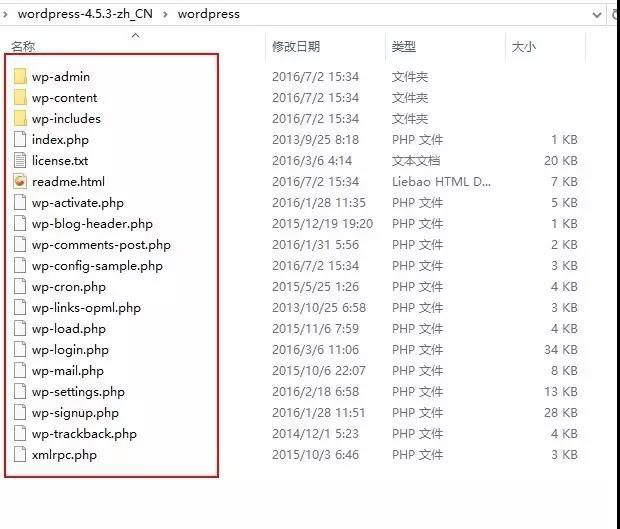620x529 pixels.
Task: Click the 文本文档 type cell
Action: click(416, 161)
